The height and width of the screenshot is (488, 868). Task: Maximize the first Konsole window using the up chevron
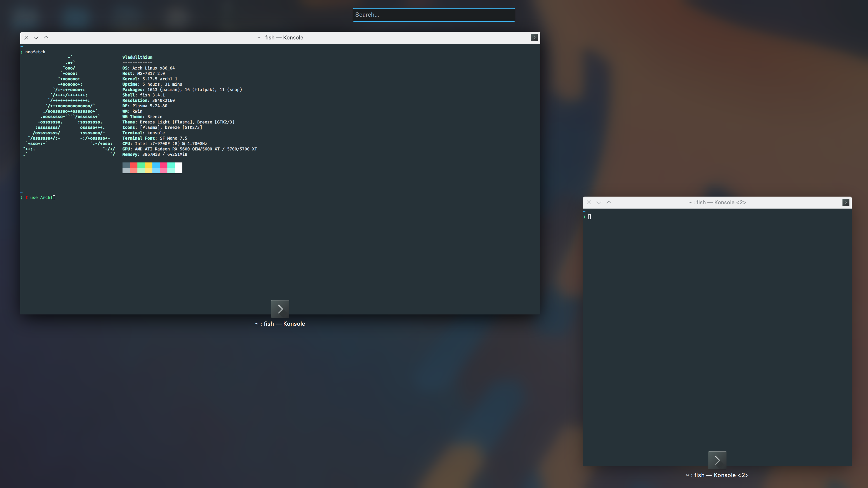tap(46, 37)
